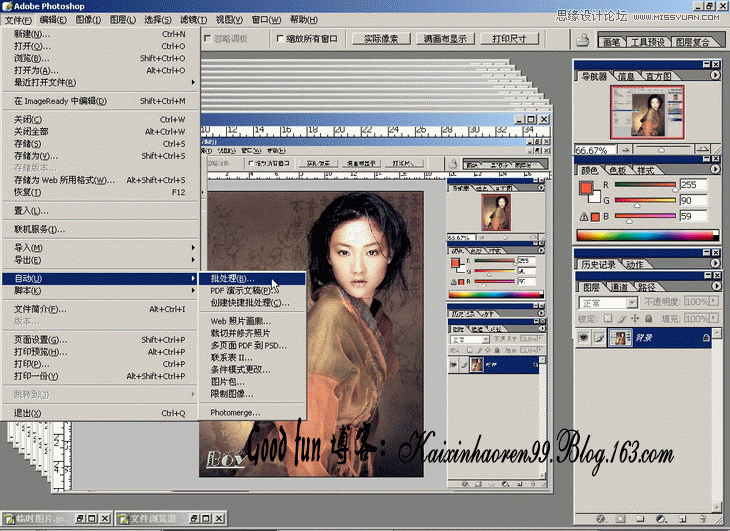Add a layer mask at Layers panel bottom
Screen dimensions: 730x531
[620, 518]
